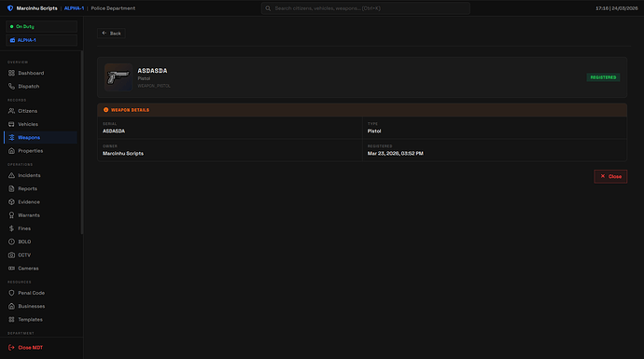Click the BOLO alert icon
The height and width of the screenshot is (359, 644).
click(11, 242)
